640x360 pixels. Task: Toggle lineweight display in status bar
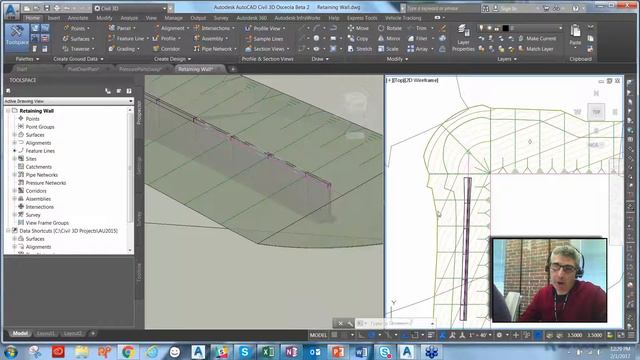tap(431, 335)
